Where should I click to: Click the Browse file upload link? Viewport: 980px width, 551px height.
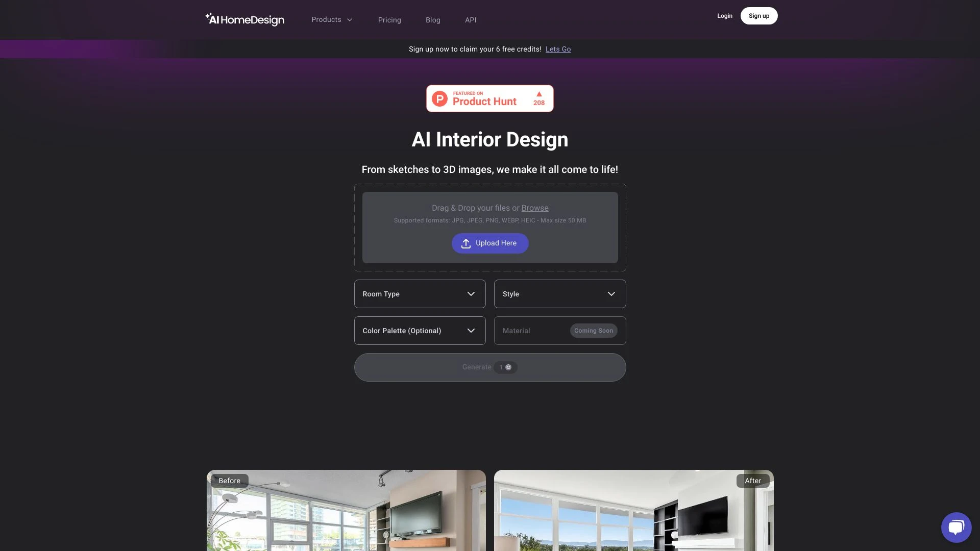click(534, 208)
